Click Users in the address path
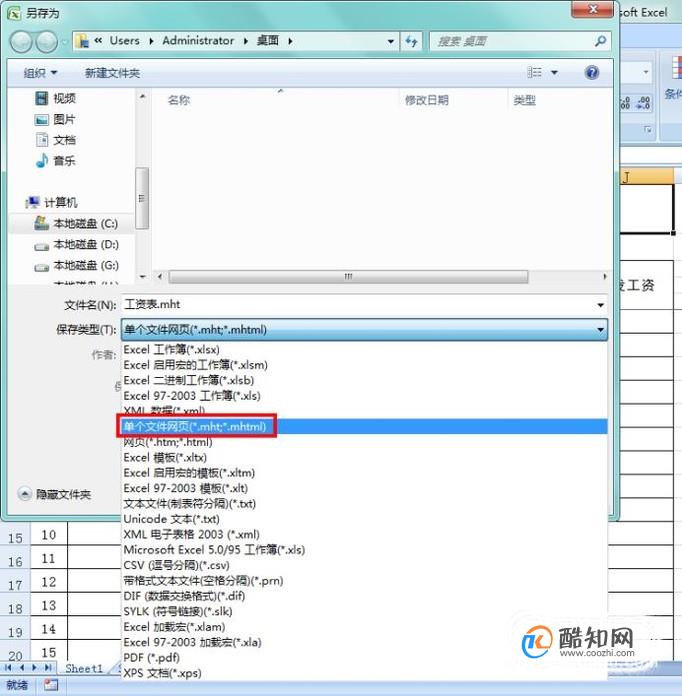 click(124, 41)
